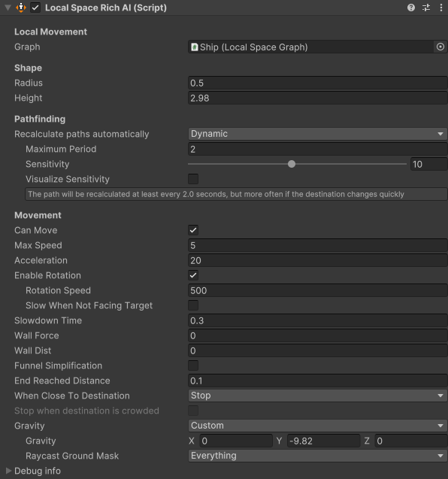Open component presets slider icon

coord(426,8)
